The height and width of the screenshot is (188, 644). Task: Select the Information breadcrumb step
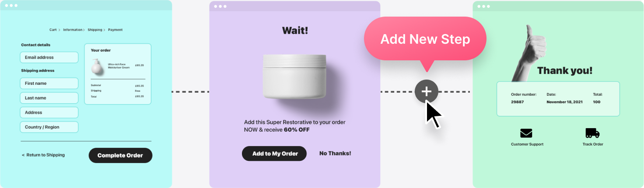point(73,30)
